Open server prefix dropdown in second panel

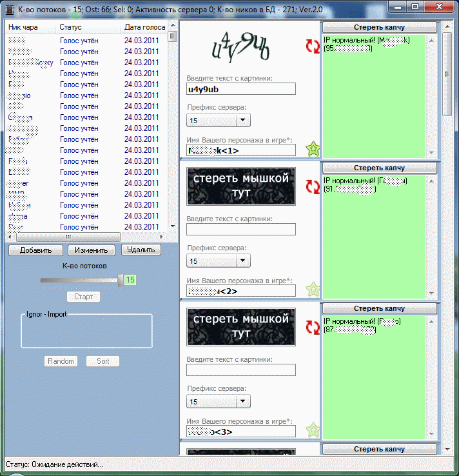click(242, 261)
